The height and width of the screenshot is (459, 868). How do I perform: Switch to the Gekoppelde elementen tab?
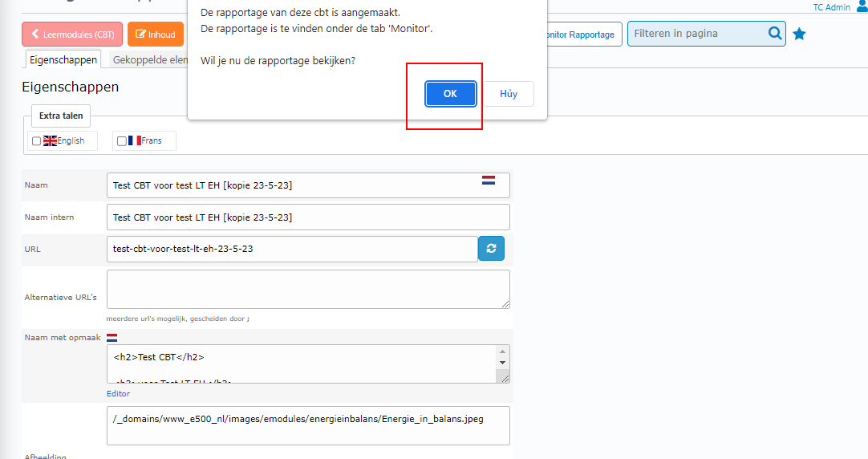[x=150, y=60]
